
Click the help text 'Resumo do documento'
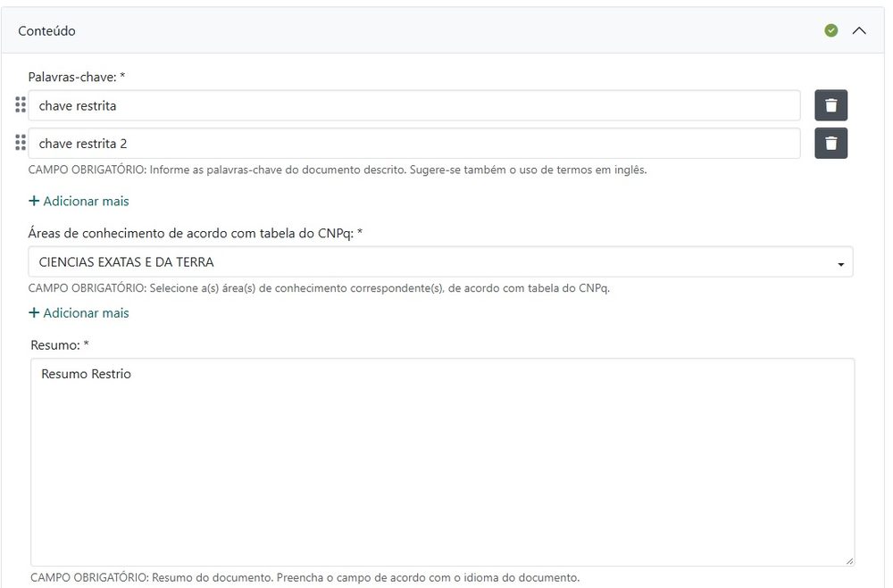pos(305,577)
